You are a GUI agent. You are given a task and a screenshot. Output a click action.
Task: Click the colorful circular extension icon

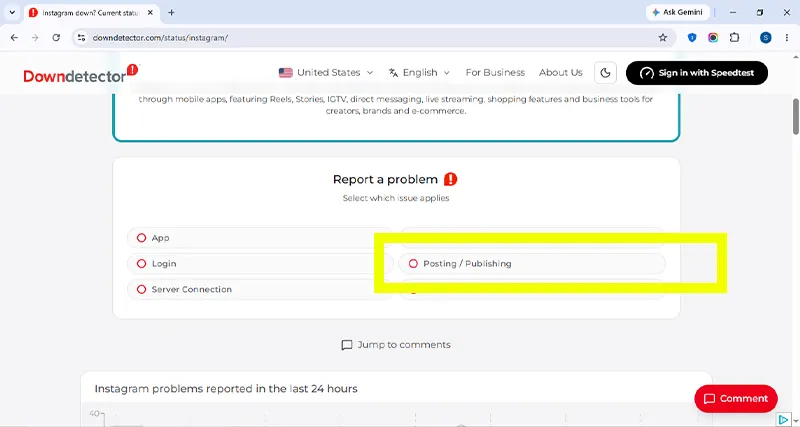coord(713,38)
